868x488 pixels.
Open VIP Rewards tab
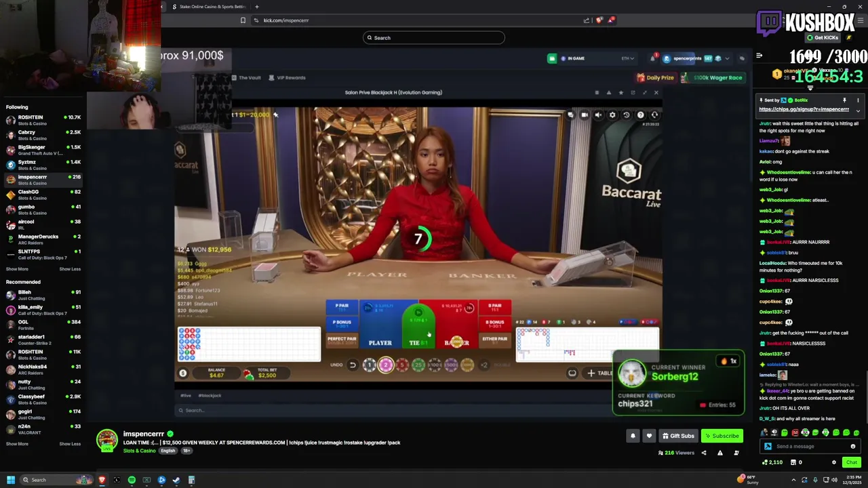pos(288,77)
